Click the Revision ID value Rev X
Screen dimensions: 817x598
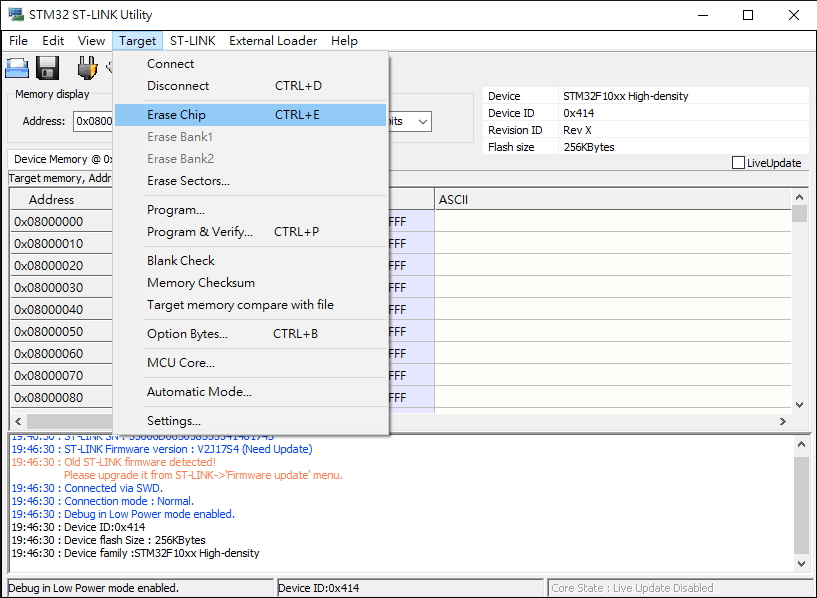(x=577, y=130)
